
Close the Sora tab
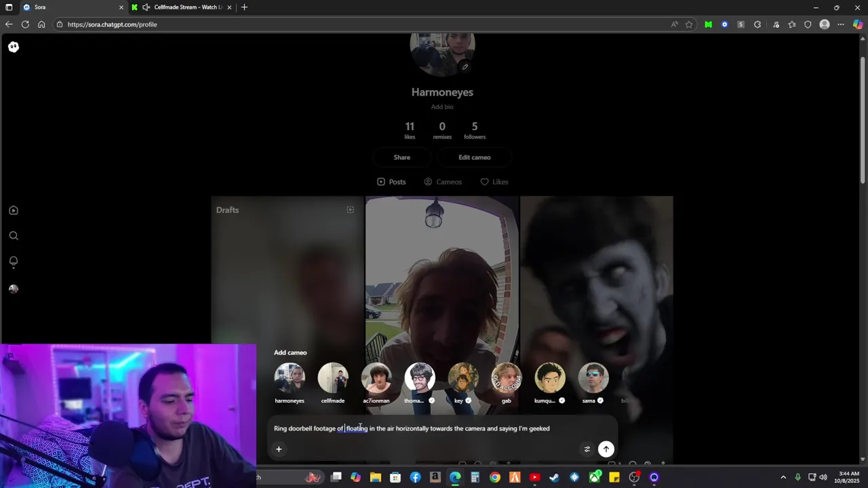(121, 7)
